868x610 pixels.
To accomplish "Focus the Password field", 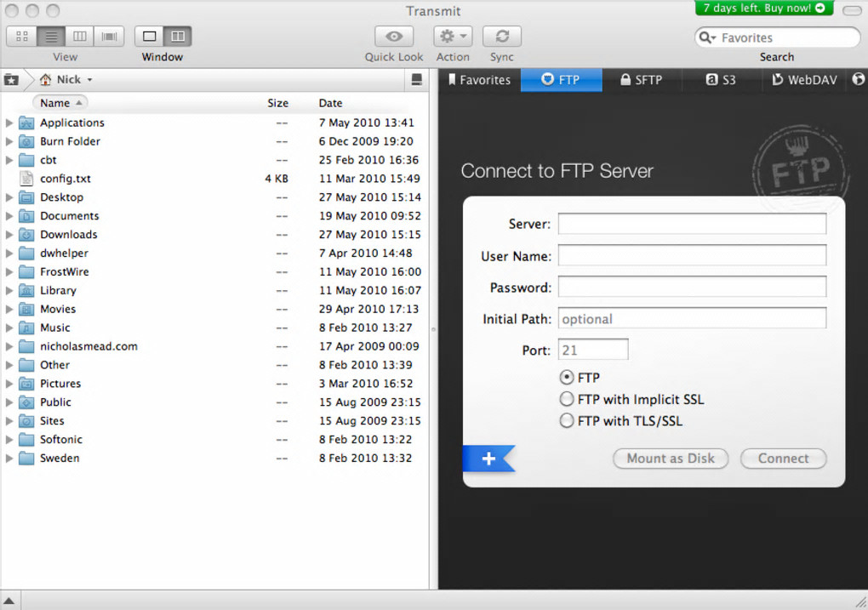I will click(x=692, y=287).
